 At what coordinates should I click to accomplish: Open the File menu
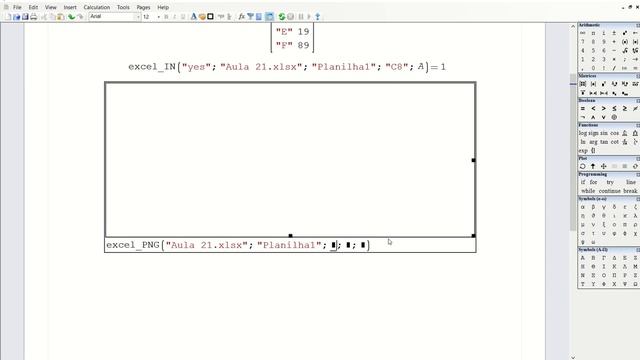tap(17, 7)
